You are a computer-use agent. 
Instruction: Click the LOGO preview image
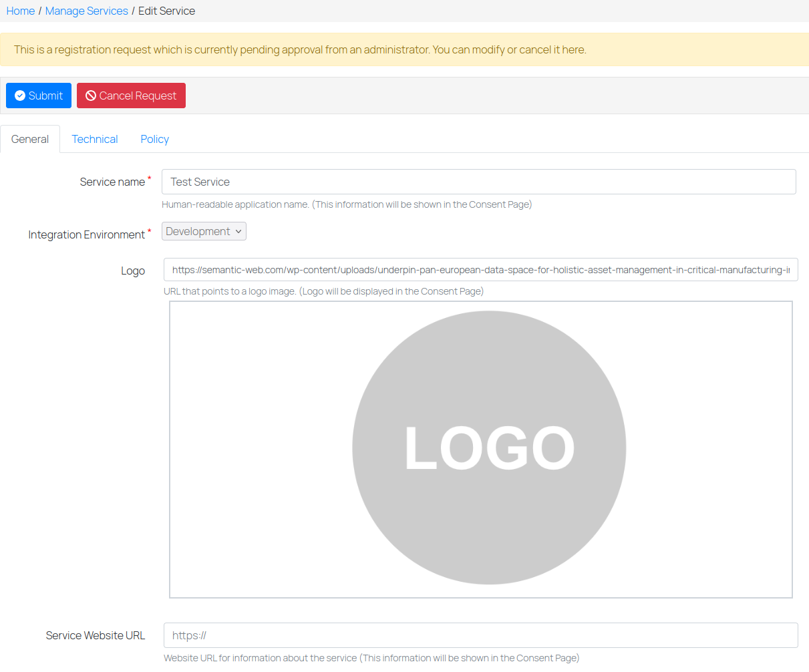[x=481, y=450]
